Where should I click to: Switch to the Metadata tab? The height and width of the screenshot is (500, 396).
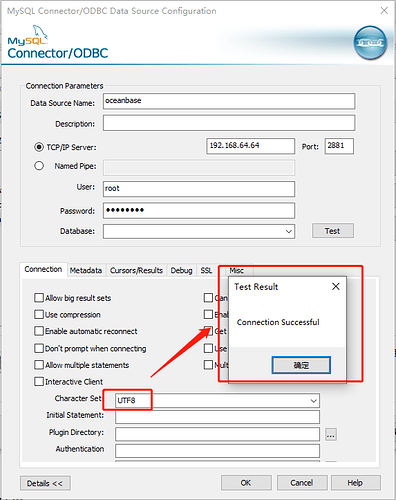click(x=86, y=270)
